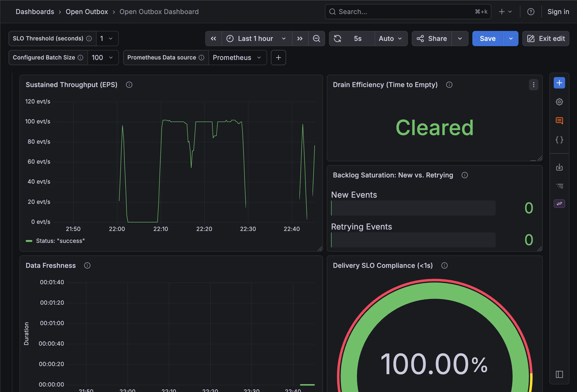
Task: Show Prometheus Data source info icon
Action: pos(202,58)
